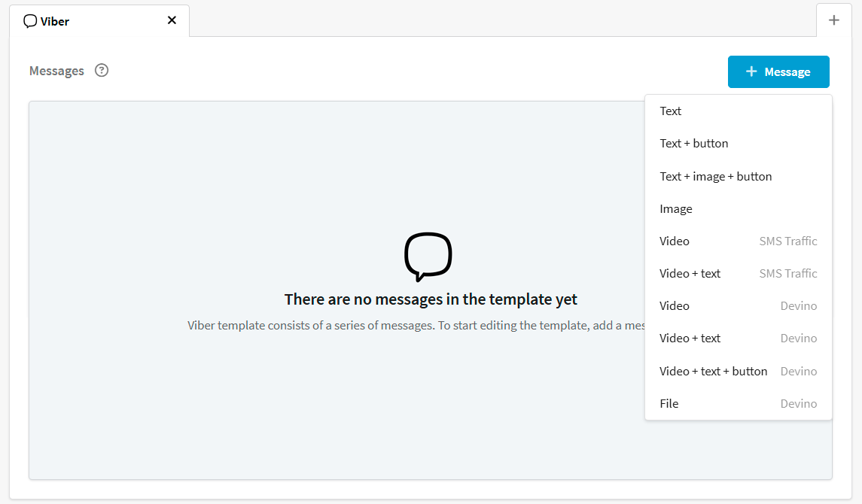Select the File Devino option
The width and height of the screenshot is (862, 504).
click(739, 403)
